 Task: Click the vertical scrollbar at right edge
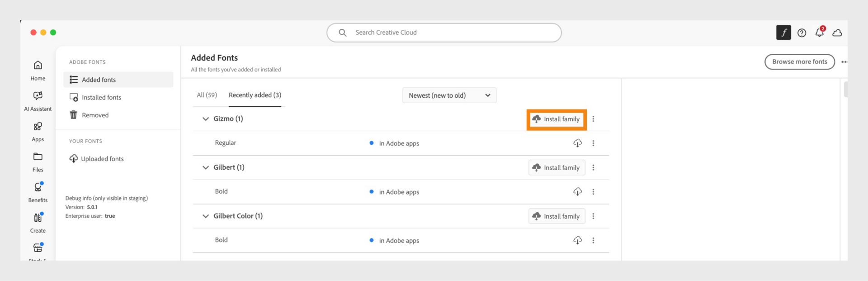pyautogui.click(x=845, y=89)
